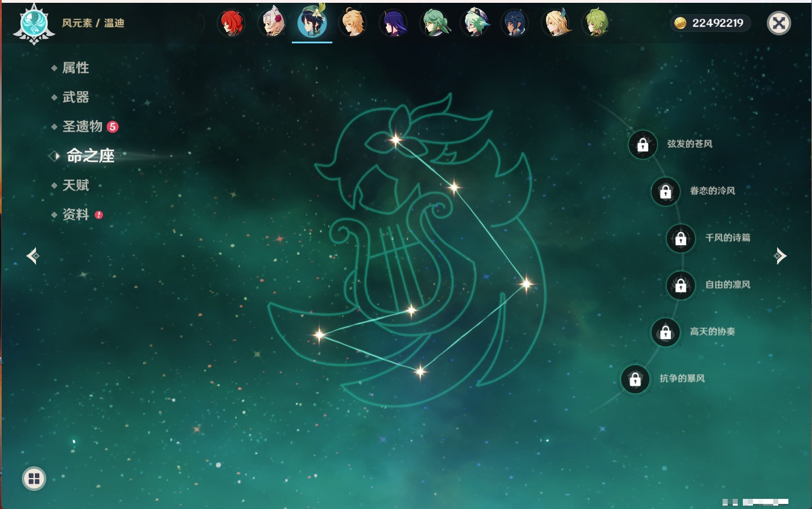
Task: Click the Mora coin icon
Action: pos(680,23)
